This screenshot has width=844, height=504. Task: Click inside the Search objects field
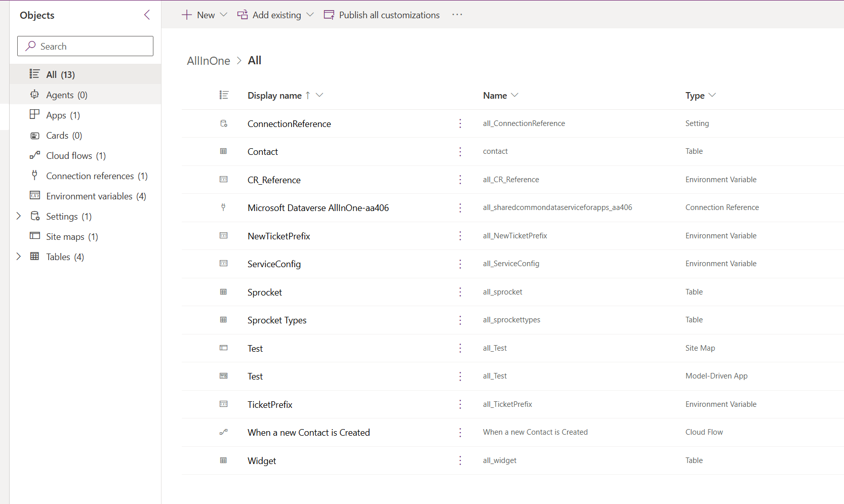(x=85, y=46)
